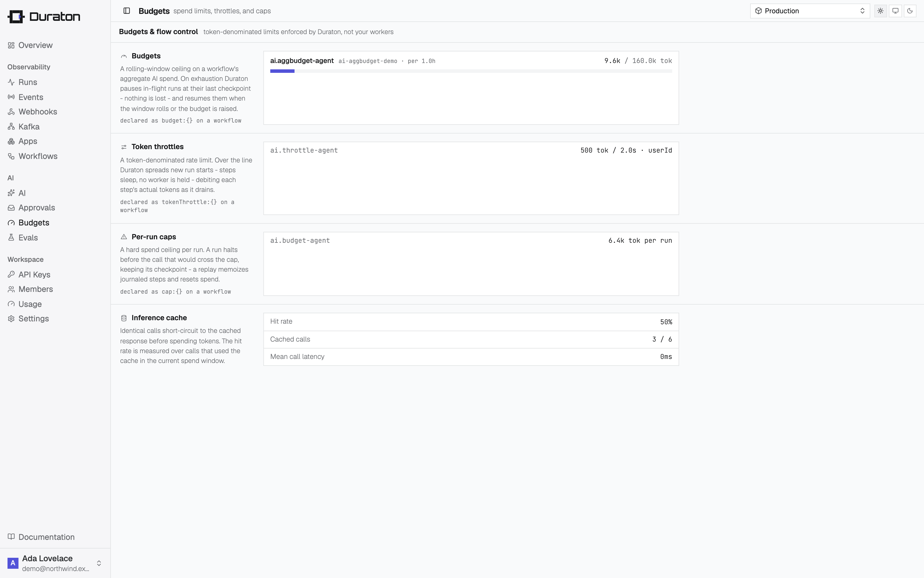The image size is (924, 578).
Task: Click the Mean call latency row
Action: pos(471,357)
